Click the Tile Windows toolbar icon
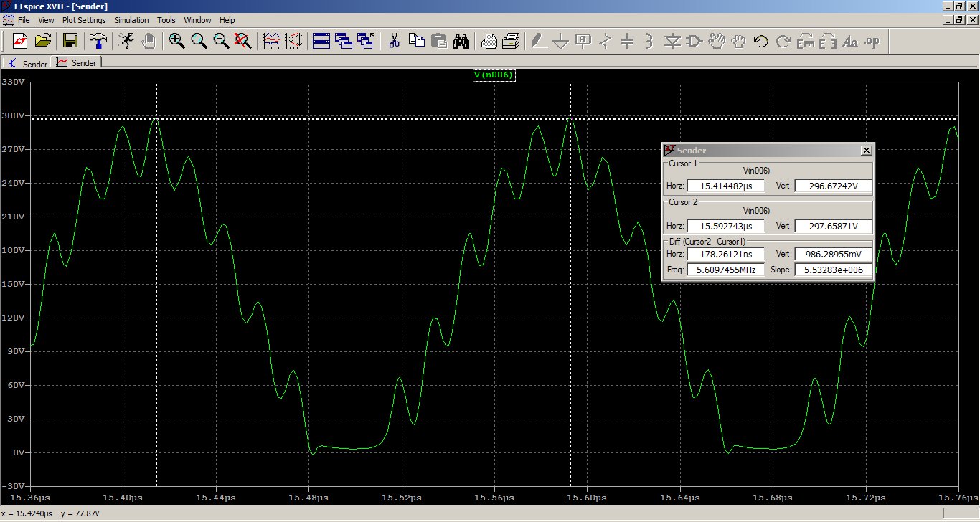 pyautogui.click(x=321, y=41)
